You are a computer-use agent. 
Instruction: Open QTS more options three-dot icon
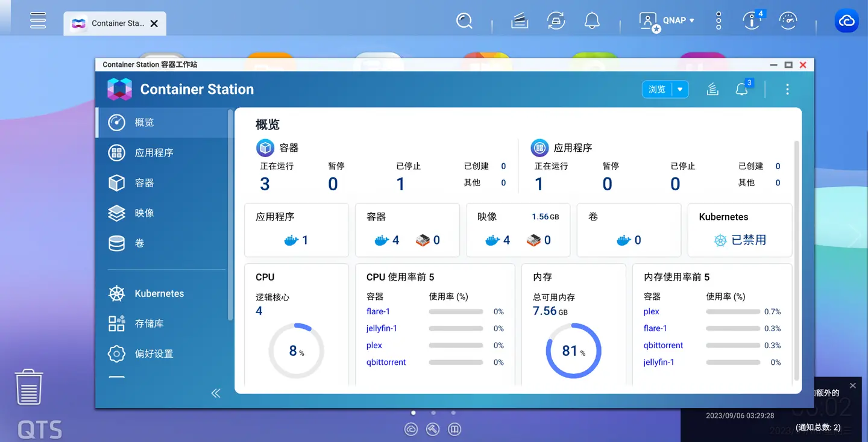tap(719, 21)
